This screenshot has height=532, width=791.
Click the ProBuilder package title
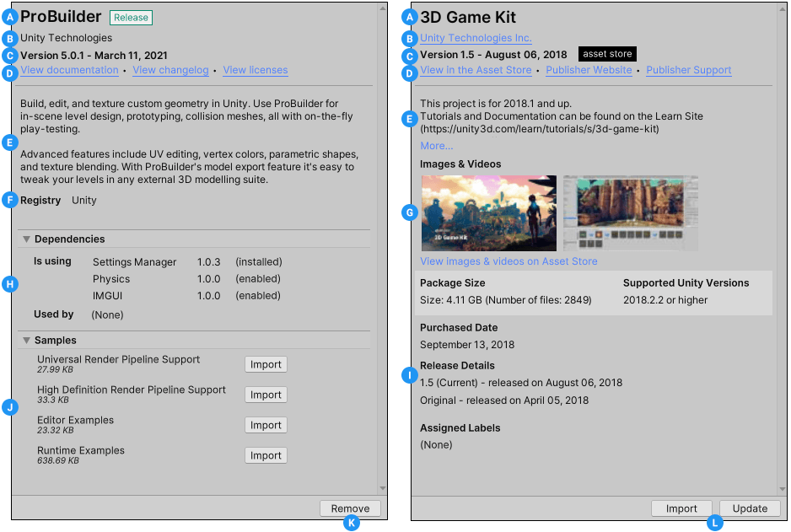pos(61,17)
